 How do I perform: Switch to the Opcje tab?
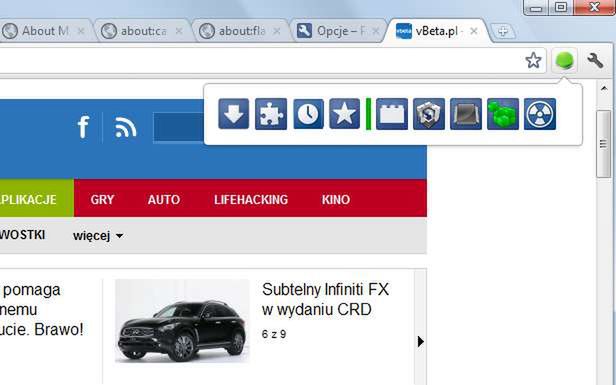point(338,31)
